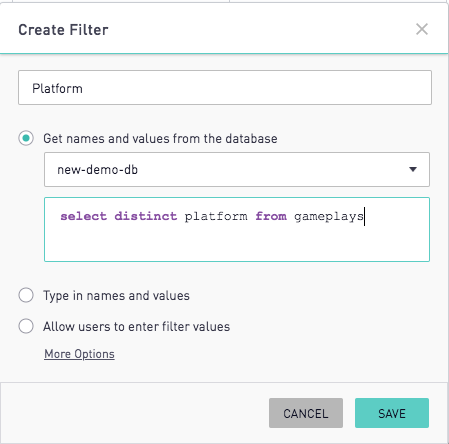The image size is (449, 444).
Task: Choose the Type in names and values radio circle
Action: click(26, 295)
